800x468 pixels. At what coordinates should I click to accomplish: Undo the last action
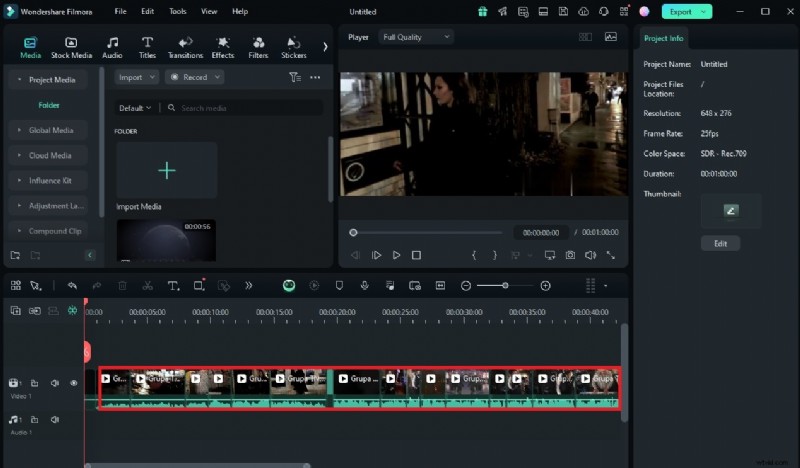[72, 286]
